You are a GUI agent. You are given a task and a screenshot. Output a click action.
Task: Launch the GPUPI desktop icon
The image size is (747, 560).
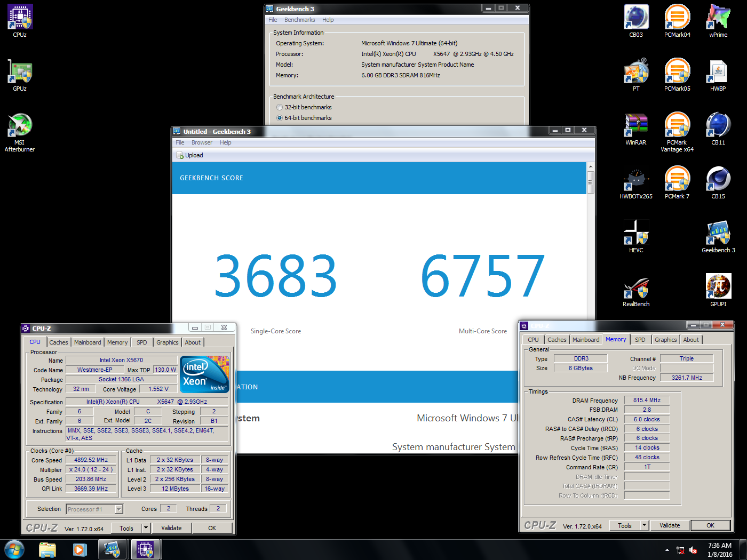click(x=718, y=290)
